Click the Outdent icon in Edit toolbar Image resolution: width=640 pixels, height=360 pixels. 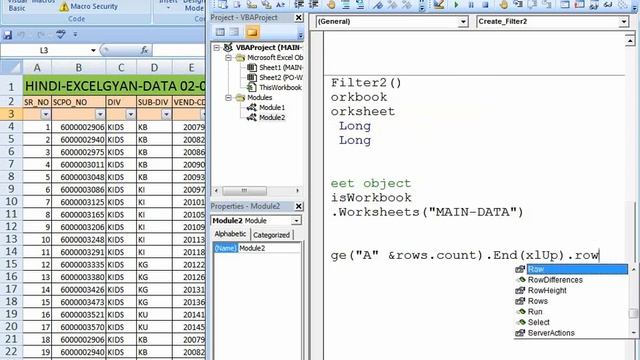[x=314, y=4]
